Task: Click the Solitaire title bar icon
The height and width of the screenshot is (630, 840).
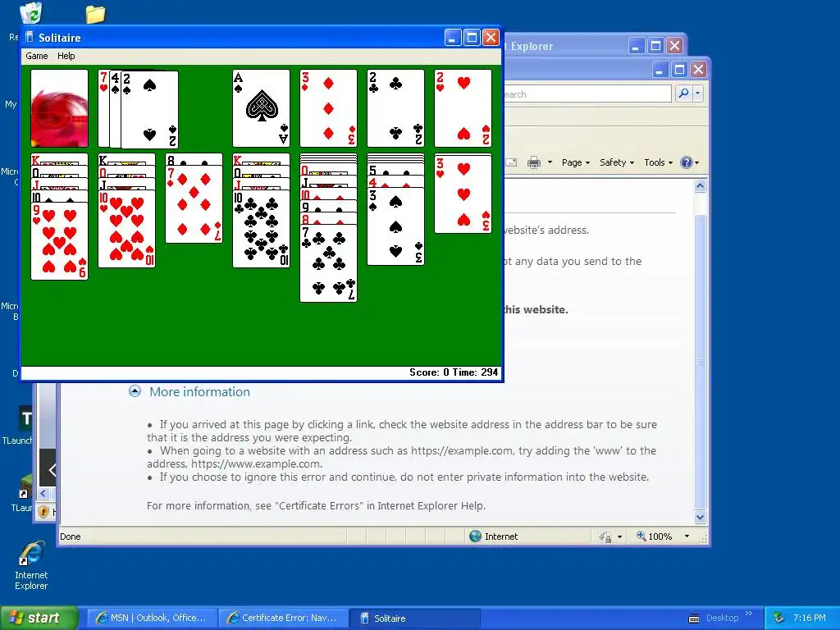Action: [30, 38]
